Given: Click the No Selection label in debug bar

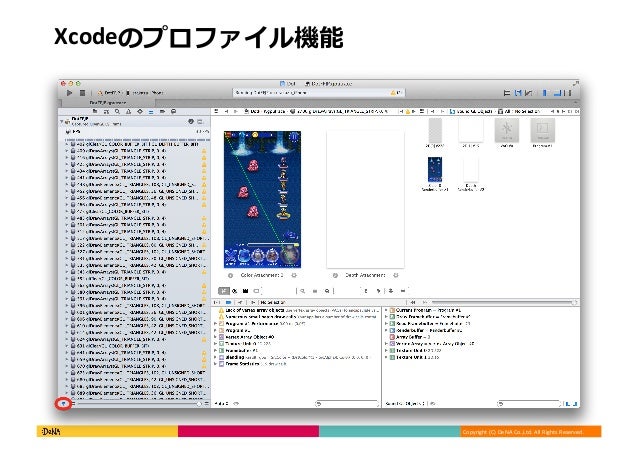Looking at the screenshot, I should pyautogui.click(x=273, y=302).
